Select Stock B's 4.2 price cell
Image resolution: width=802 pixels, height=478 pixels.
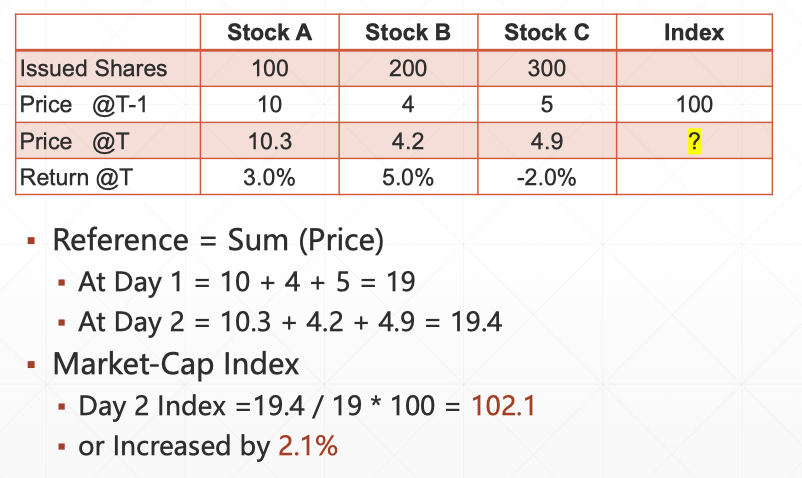(408, 141)
